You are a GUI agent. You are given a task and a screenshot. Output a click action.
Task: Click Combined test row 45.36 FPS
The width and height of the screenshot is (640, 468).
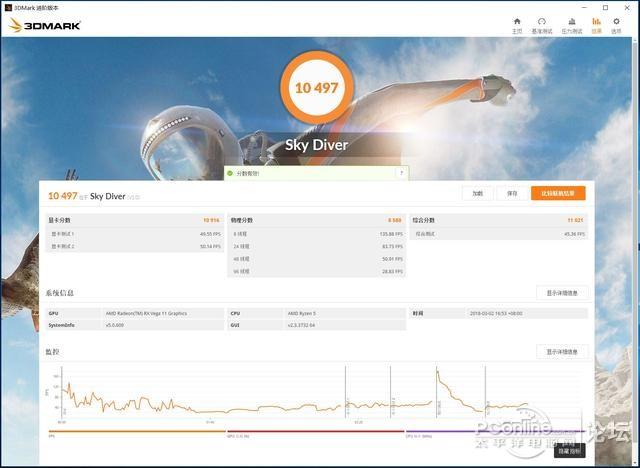(498, 234)
